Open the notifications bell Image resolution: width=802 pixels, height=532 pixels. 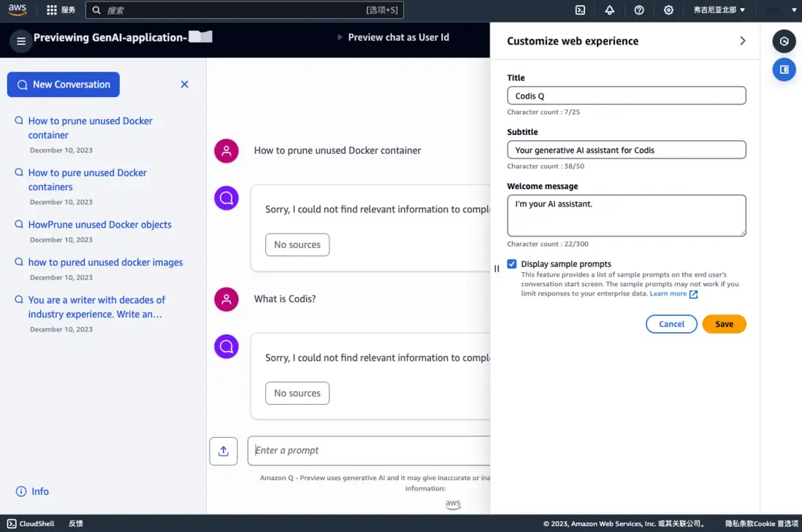(609, 10)
